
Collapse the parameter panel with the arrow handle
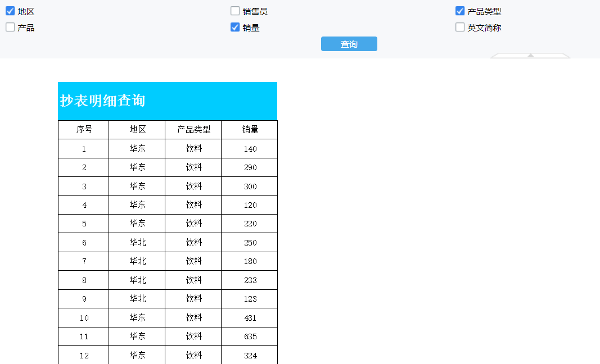(530, 55)
